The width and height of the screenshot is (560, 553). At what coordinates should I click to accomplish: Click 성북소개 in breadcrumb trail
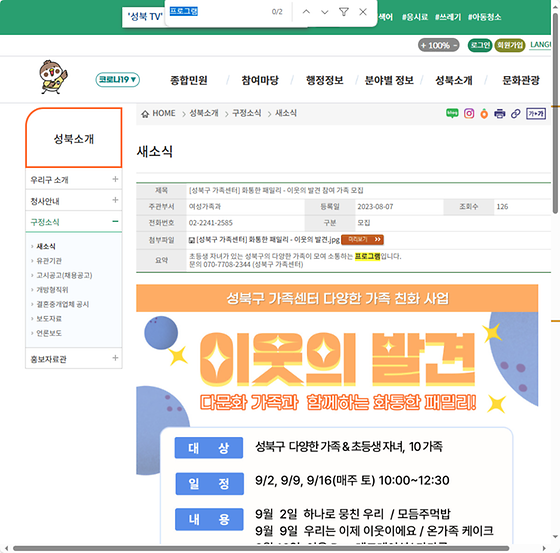(204, 113)
